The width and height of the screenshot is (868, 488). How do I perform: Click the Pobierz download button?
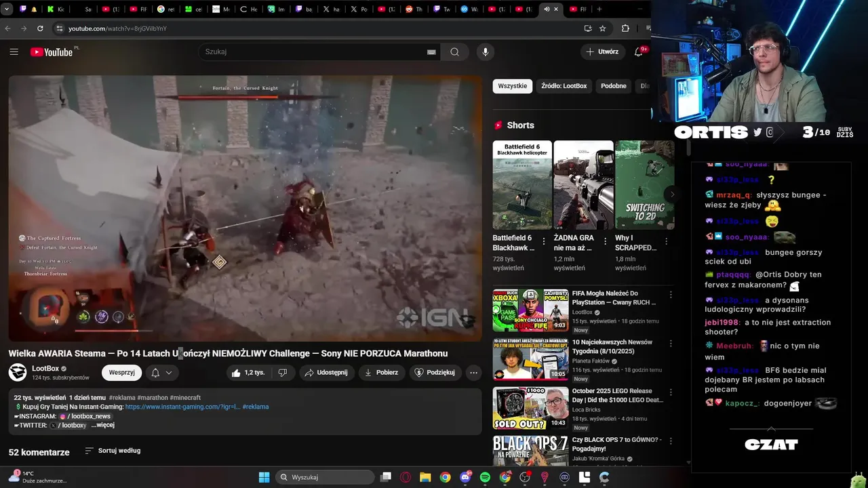tap(381, 373)
